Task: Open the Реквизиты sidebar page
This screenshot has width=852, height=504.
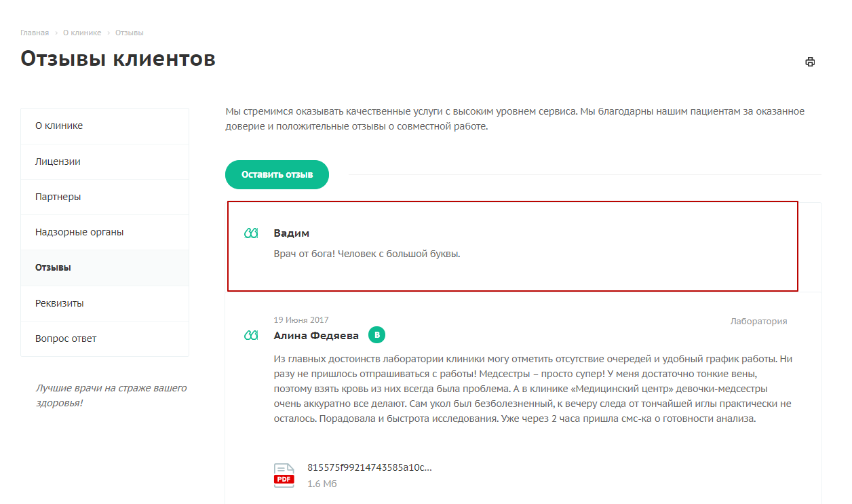Action: 104,303
